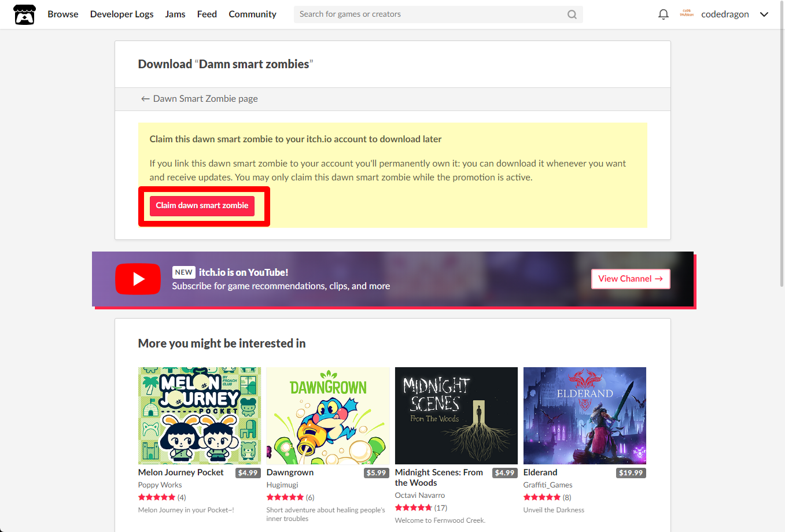Viewport: 785px width, 532px height.
Task: Click Elderand title link
Action: point(540,472)
